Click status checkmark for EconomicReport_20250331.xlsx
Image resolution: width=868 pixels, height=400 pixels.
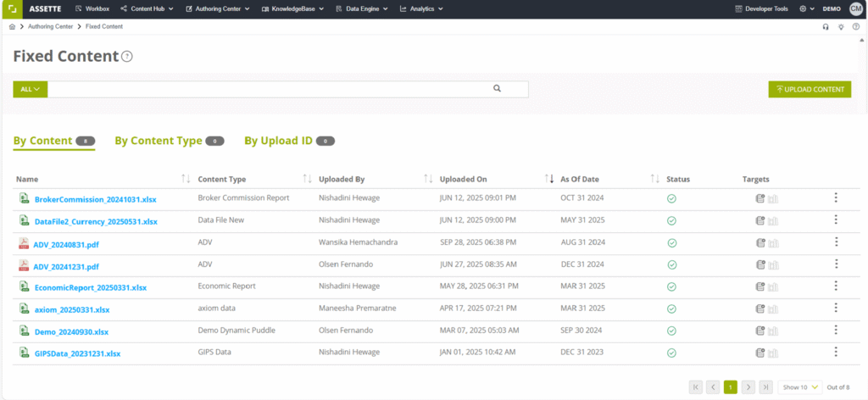point(671,286)
